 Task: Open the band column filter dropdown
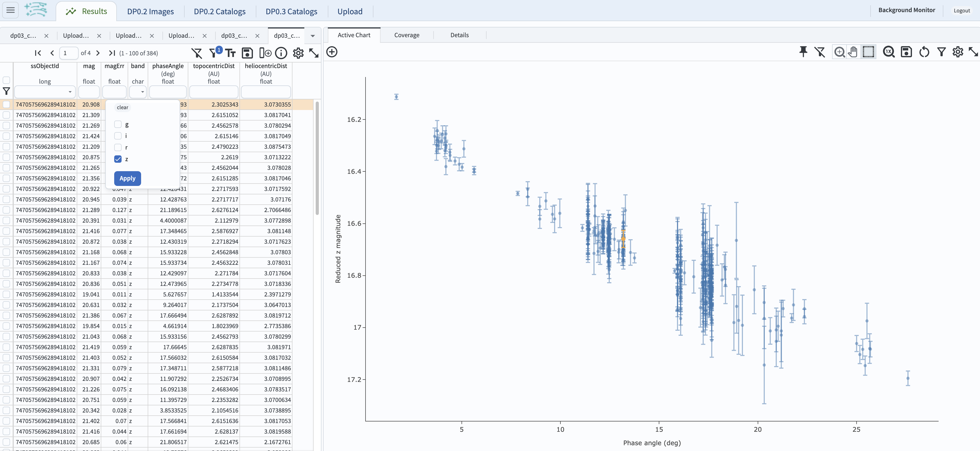138,92
